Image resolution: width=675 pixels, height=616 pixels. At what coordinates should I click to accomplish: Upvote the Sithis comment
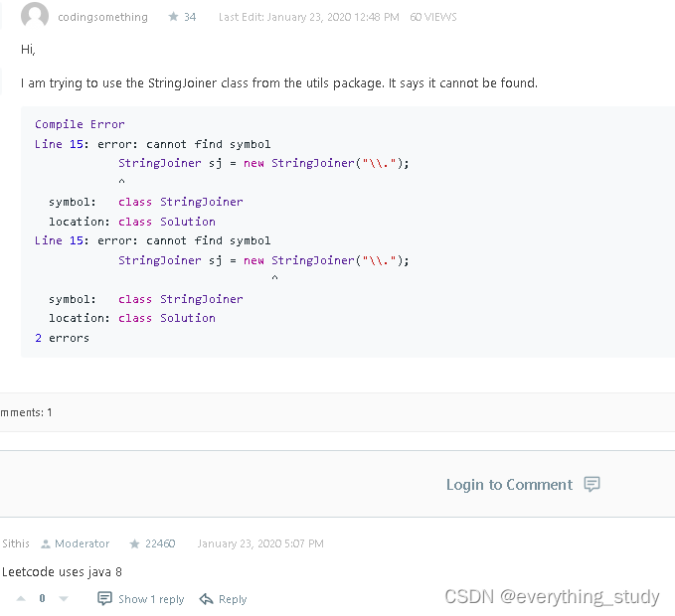[21, 598]
